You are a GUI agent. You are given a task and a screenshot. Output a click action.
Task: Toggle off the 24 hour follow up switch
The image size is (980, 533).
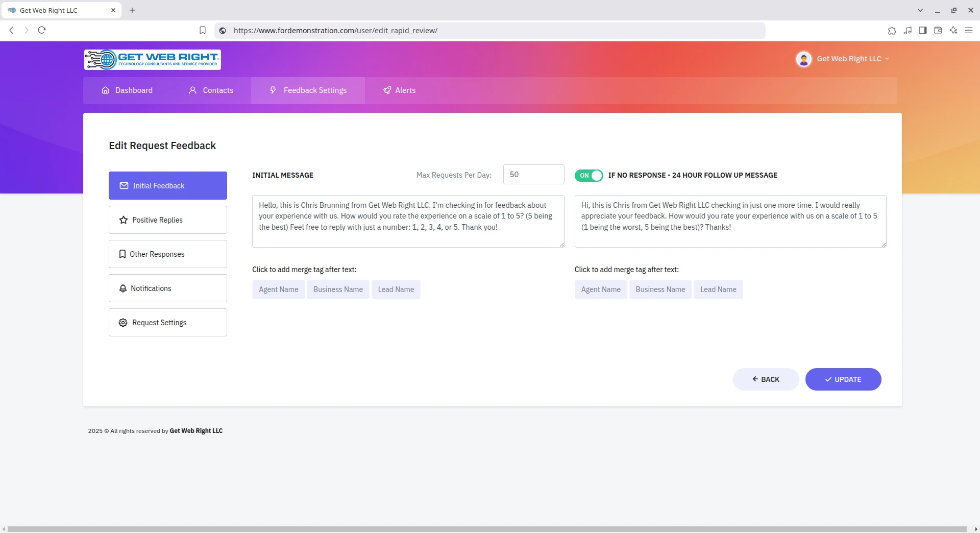point(589,175)
